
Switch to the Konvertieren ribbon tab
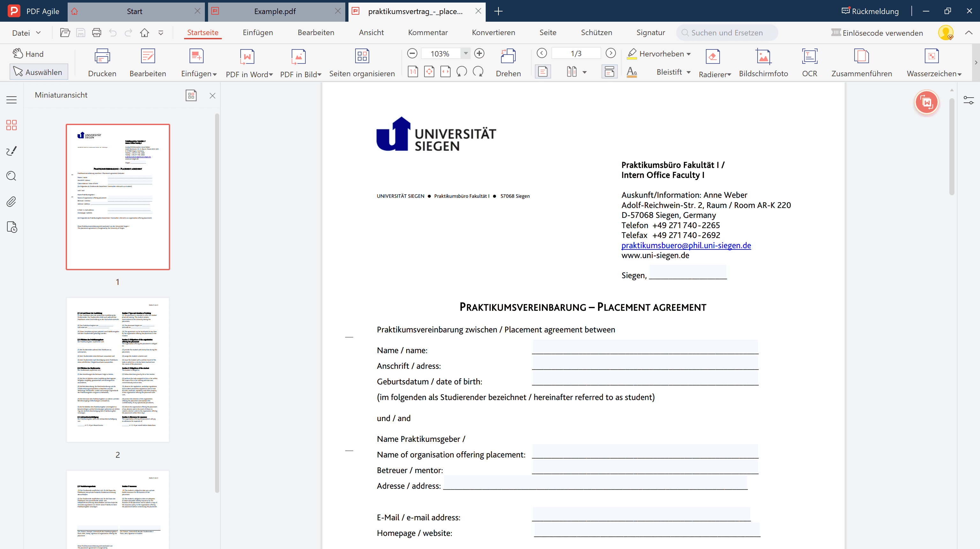[x=493, y=32]
